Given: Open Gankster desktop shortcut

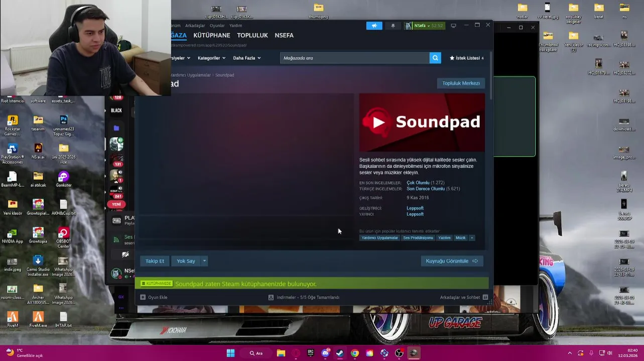Looking at the screenshot, I should point(64,179).
